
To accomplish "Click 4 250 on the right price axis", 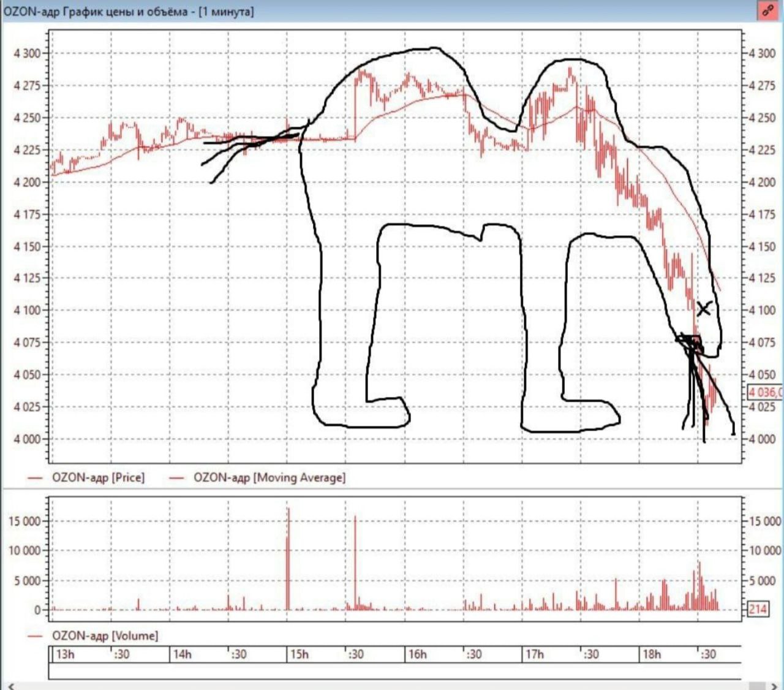I will 762,118.
